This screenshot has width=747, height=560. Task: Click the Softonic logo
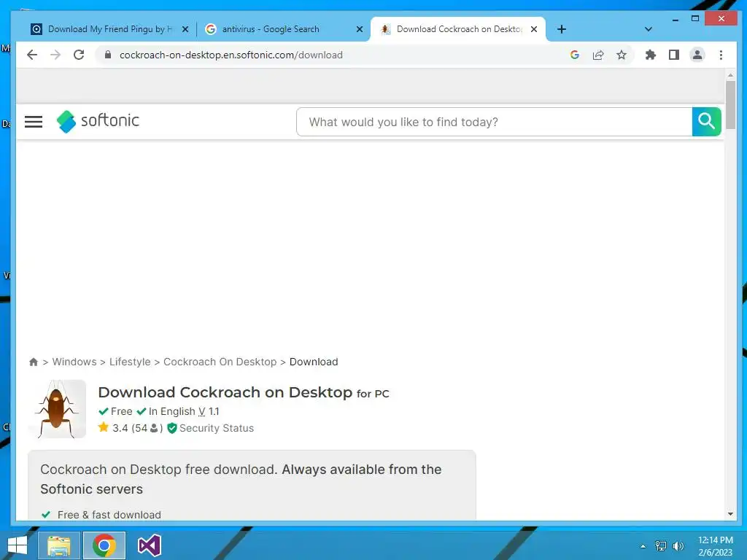(98, 121)
